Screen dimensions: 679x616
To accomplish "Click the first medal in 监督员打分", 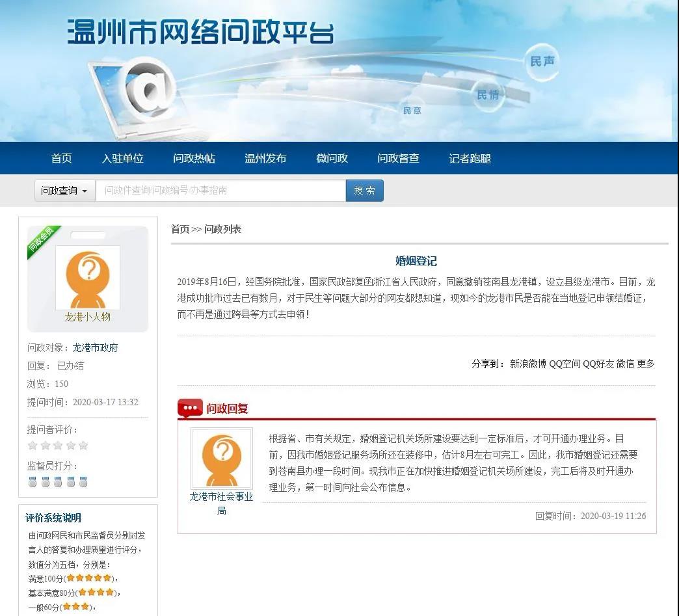I will (x=33, y=482).
